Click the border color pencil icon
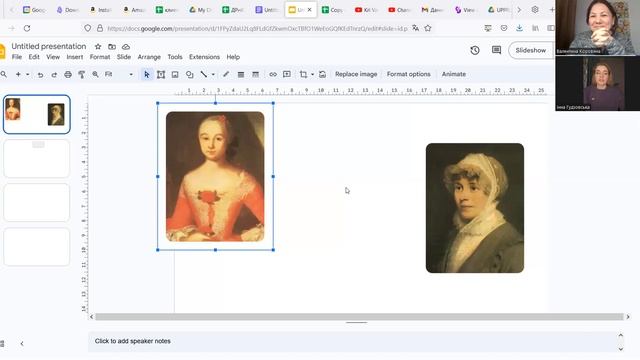 click(x=226, y=74)
